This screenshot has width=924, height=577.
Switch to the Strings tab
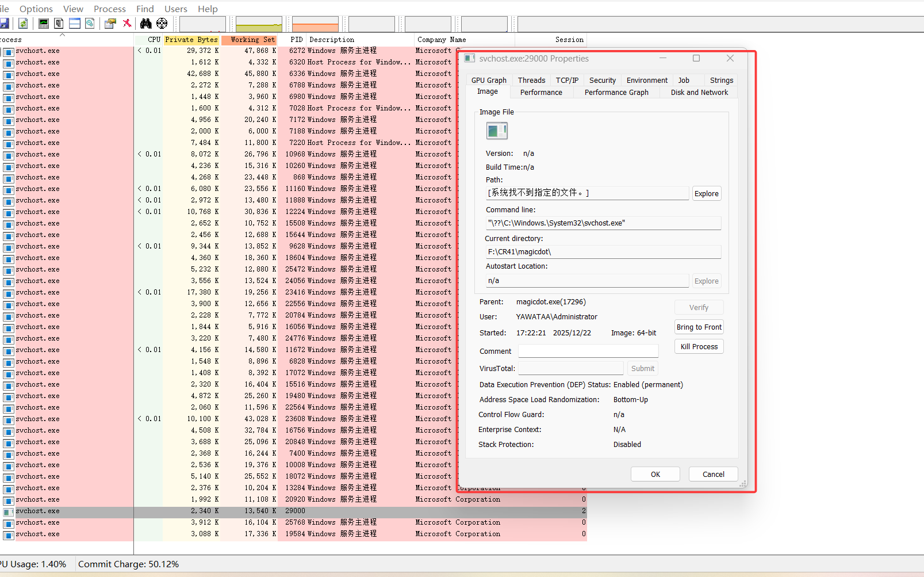pyautogui.click(x=722, y=80)
